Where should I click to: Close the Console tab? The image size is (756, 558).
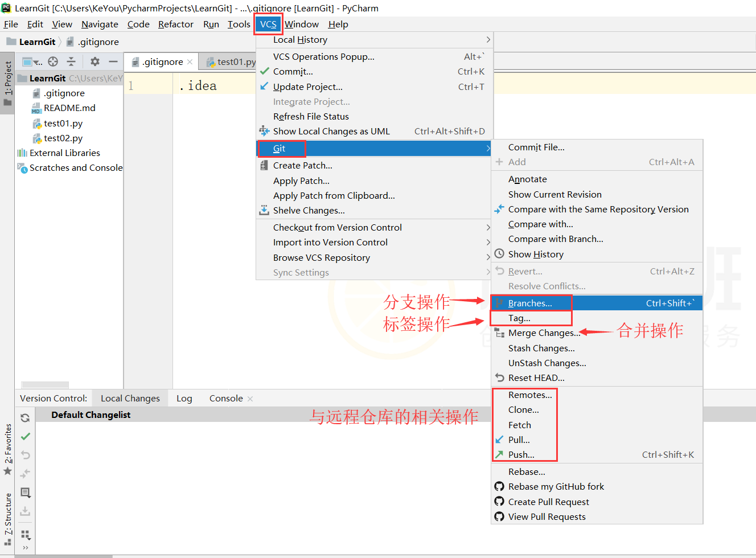pyautogui.click(x=250, y=399)
